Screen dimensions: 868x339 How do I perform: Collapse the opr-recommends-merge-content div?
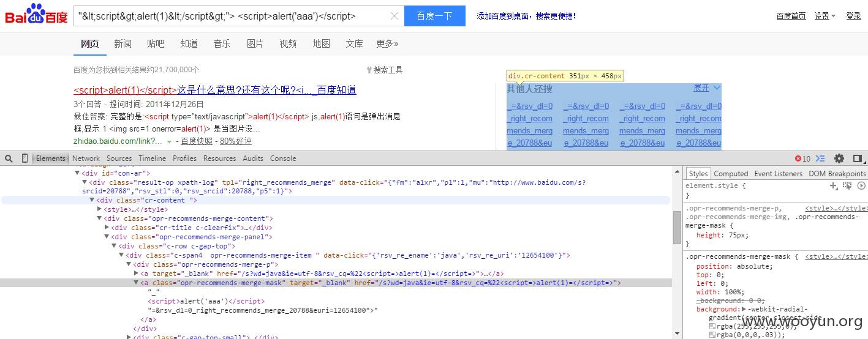coord(100,218)
